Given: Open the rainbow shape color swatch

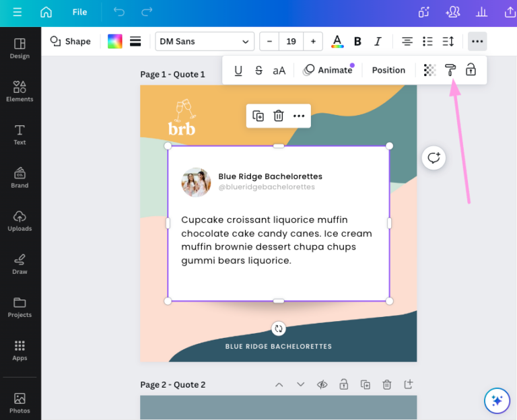Looking at the screenshot, I should pos(115,41).
